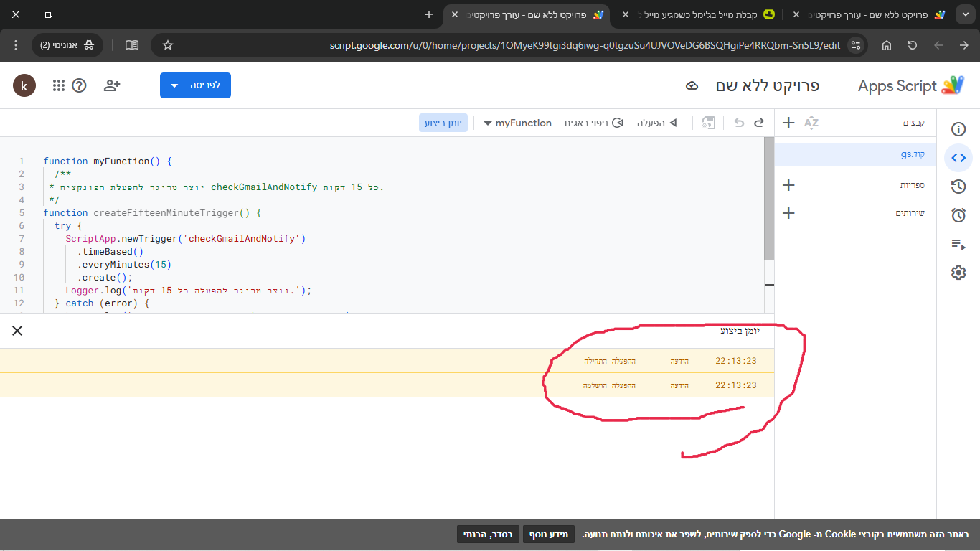Screen dimensions: 980x551
Task: Click the .create(); code line
Action: [105, 278]
